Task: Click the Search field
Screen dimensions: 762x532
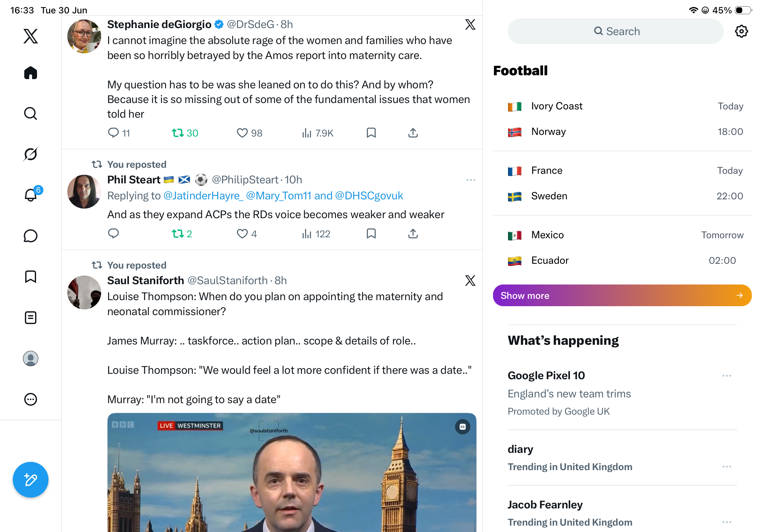Action: pyautogui.click(x=615, y=31)
